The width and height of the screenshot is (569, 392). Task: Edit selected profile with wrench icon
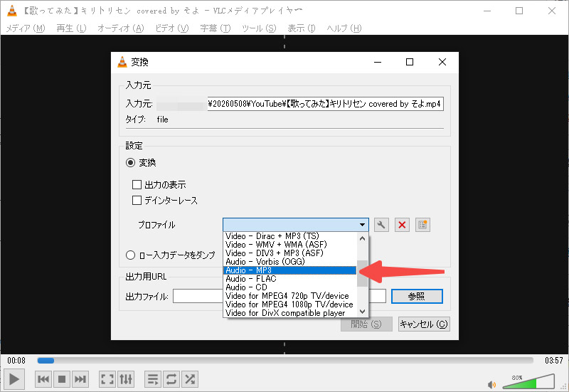[381, 225]
